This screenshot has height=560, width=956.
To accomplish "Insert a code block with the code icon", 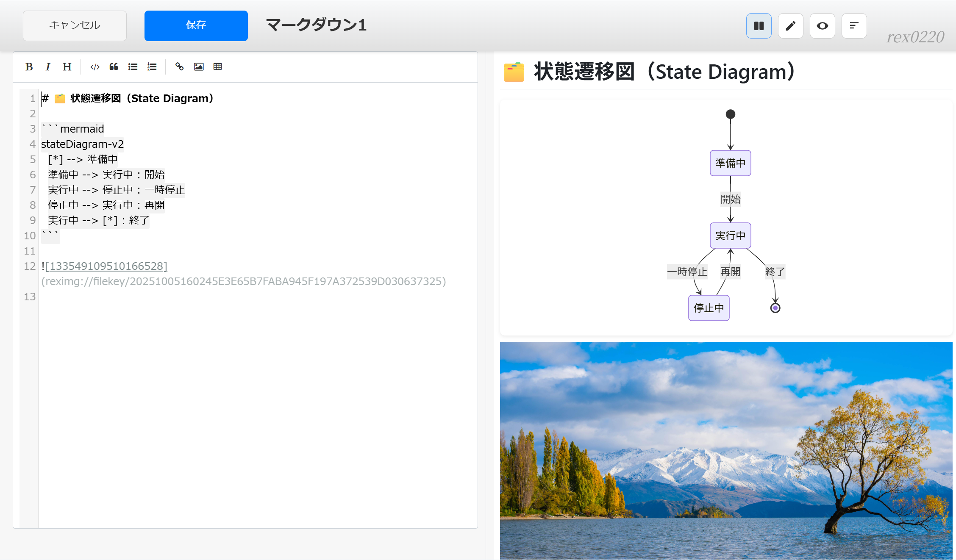I will coord(95,67).
